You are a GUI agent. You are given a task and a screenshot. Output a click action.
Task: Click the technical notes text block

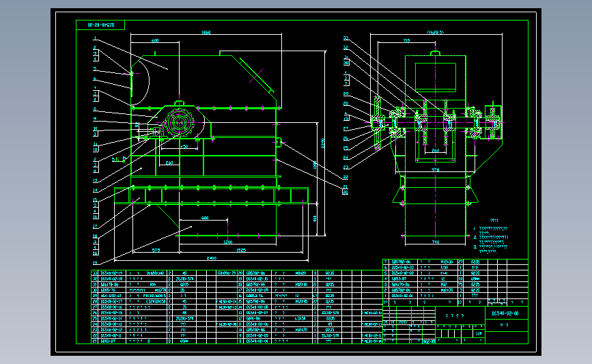click(x=491, y=236)
